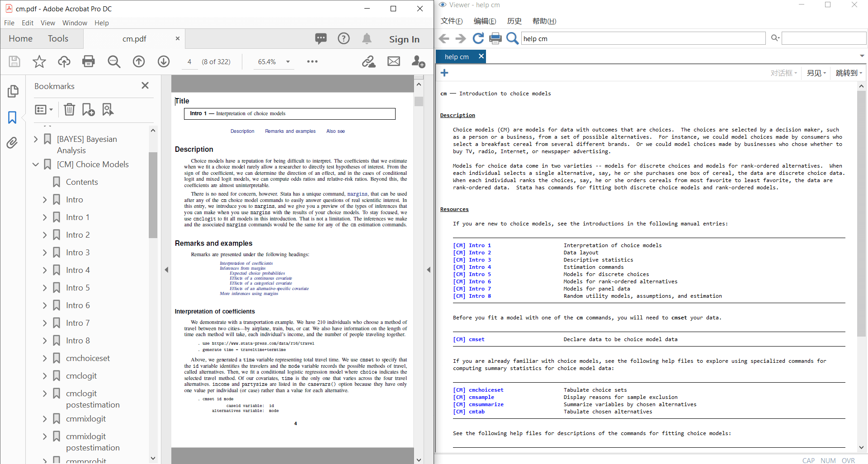Print the PDF with the Acrobat printer icon
The height and width of the screenshot is (464, 868).
89,61
